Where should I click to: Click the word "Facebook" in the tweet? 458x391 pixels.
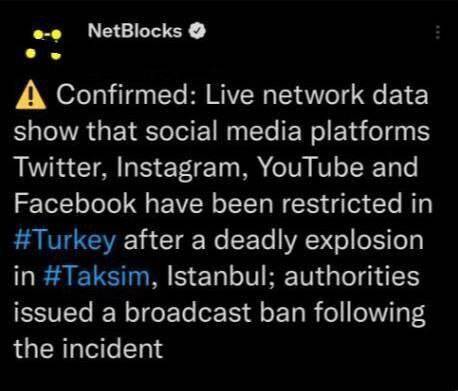75,204
